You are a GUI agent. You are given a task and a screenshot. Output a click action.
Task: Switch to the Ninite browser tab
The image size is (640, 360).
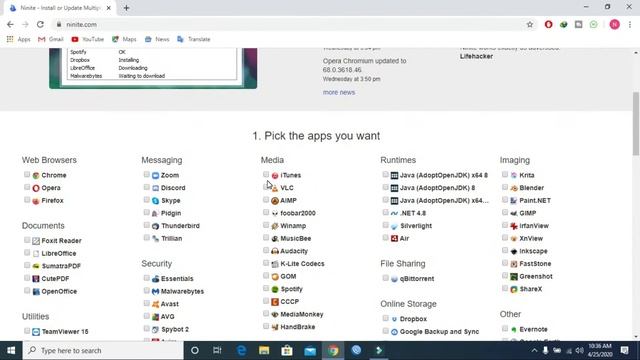pos(60,8)
